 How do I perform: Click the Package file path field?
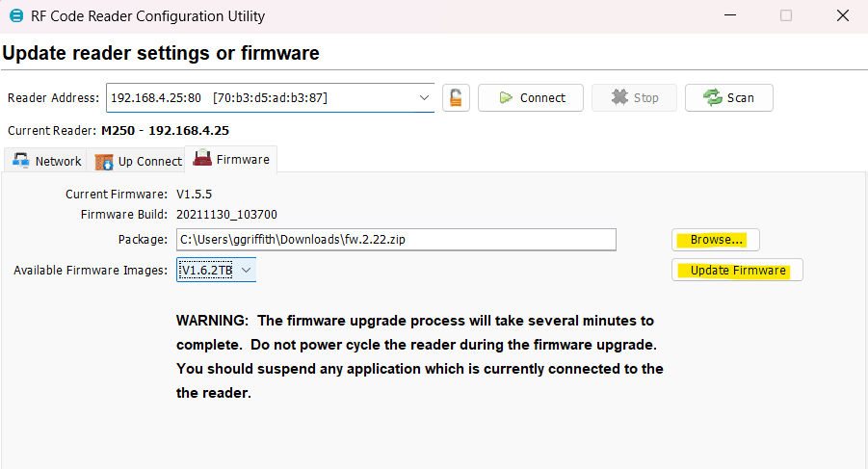pyautogui.click(x=395, y=240)
